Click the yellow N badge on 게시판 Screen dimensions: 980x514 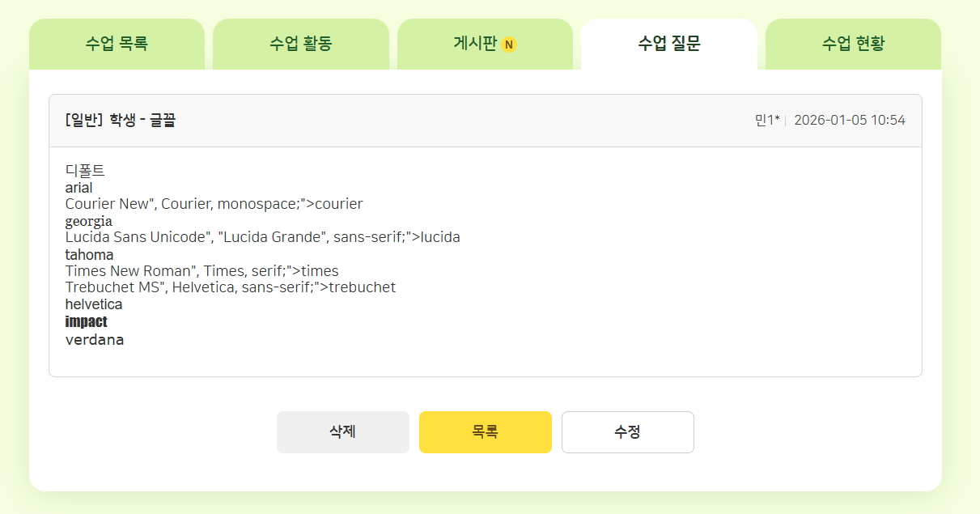tap(509, 45)
